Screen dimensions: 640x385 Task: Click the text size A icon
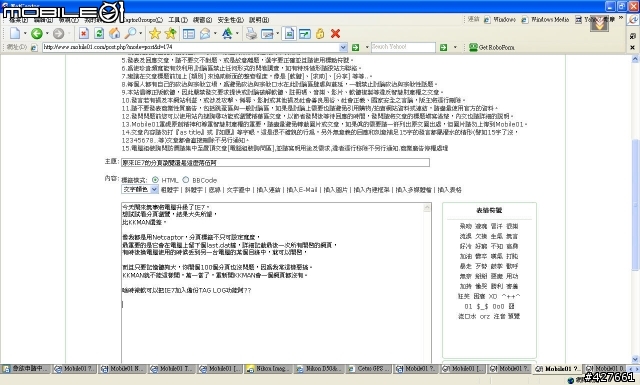(227, 33)
